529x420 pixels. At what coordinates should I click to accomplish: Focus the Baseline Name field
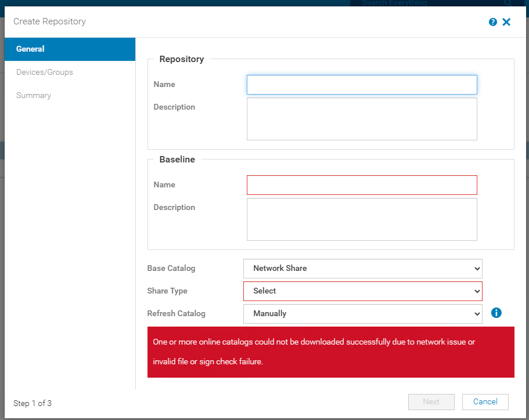[x=362, y=185]
